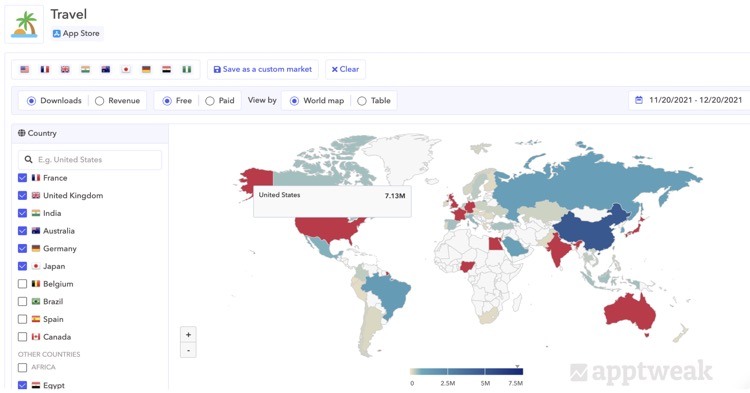Image resolution: width=750 pixels, height=393 pixels.
Task: Zoom out the map with minus button
Action: pos(188,350)
